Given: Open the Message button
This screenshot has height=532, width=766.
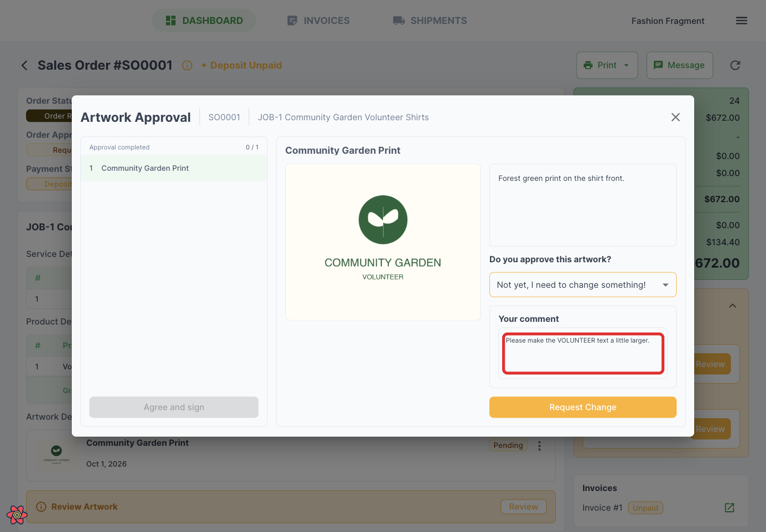Looking at the screenshot, I should click(x=680, y=65).
